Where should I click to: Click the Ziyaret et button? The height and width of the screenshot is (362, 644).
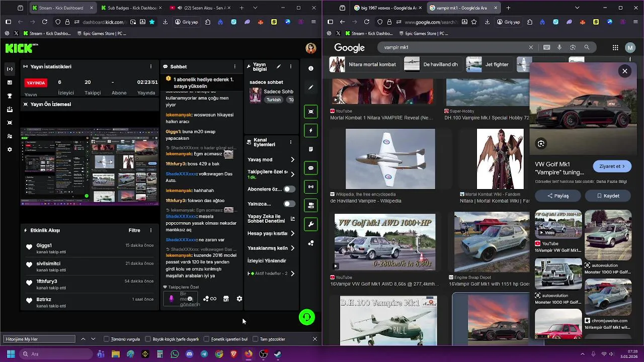click(x=612, y=166)
